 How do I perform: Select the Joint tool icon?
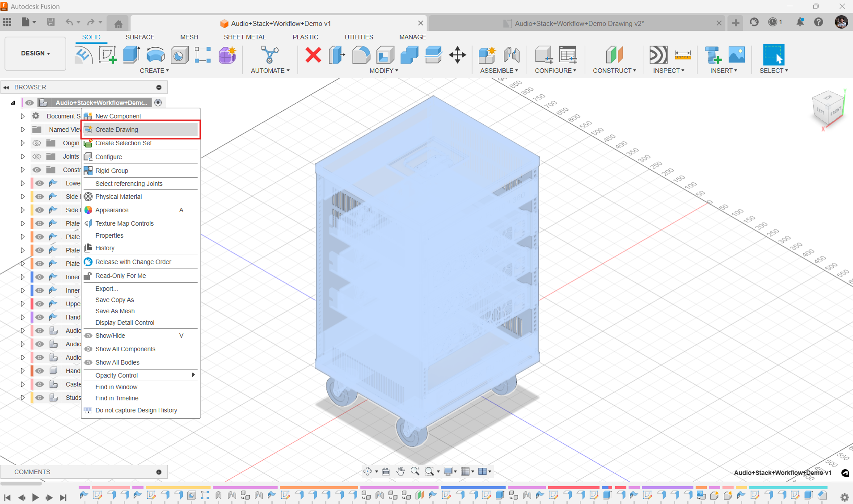click(x=511, y=55)
